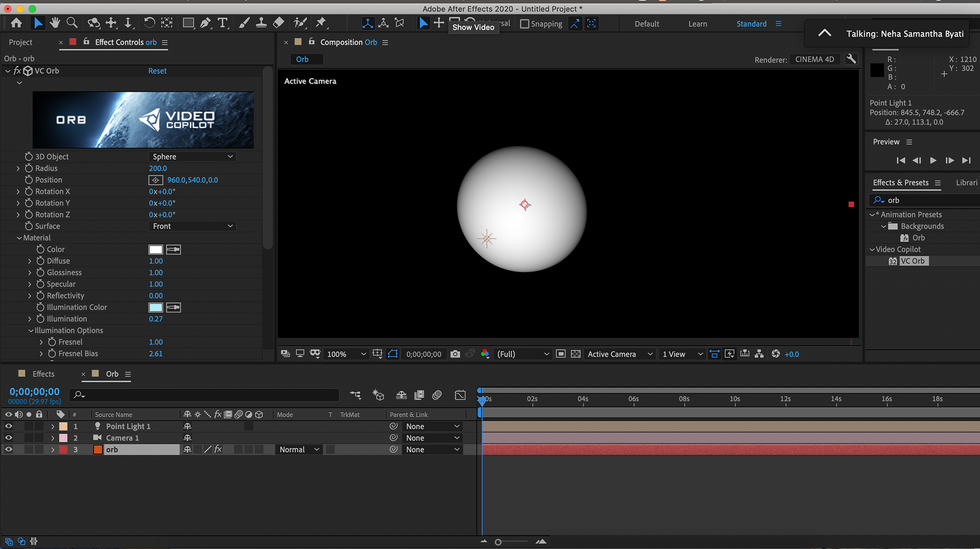Take a snapshot with camera icon
980x549 pixels.
tap(455, 354)
